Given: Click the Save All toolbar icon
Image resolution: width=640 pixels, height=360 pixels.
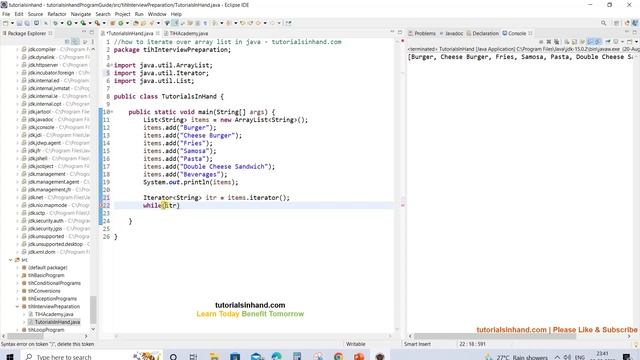Looking at the screenshot, I should [27, 23].
